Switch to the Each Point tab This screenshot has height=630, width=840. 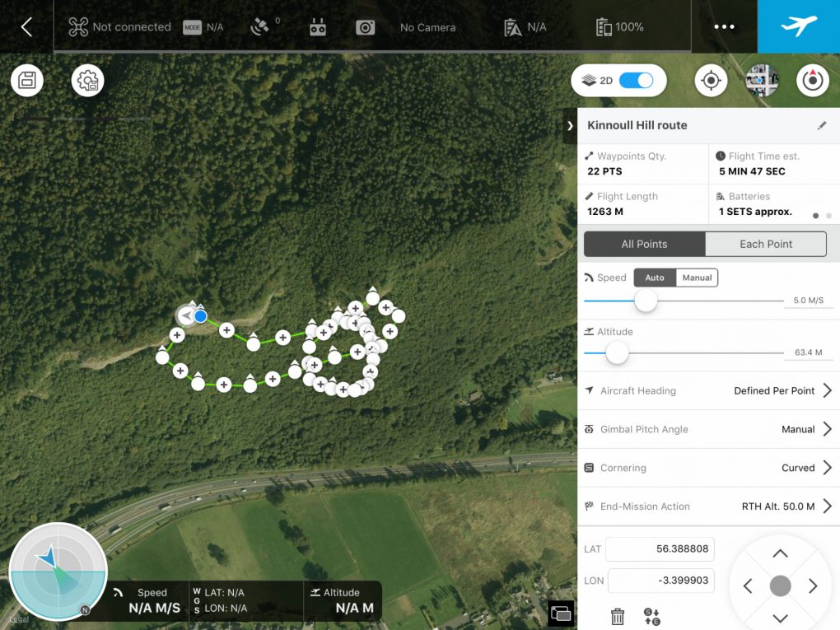[x=766, y=244]
